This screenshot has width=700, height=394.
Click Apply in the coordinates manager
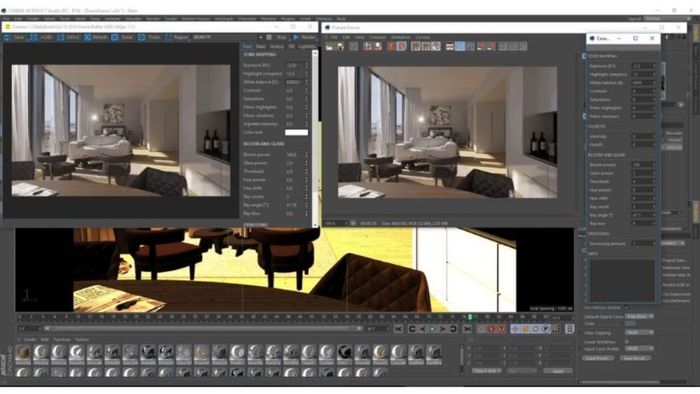(x=558, y=371)
